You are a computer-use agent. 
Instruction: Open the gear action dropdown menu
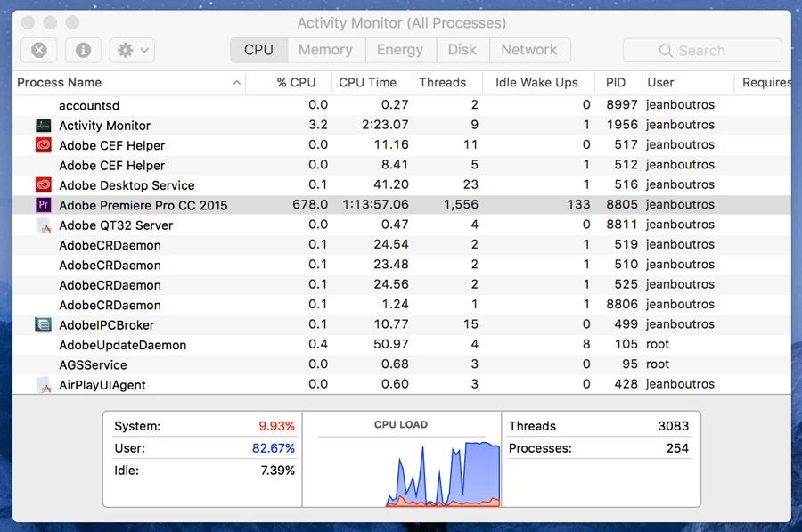click(x=132, y=50)
